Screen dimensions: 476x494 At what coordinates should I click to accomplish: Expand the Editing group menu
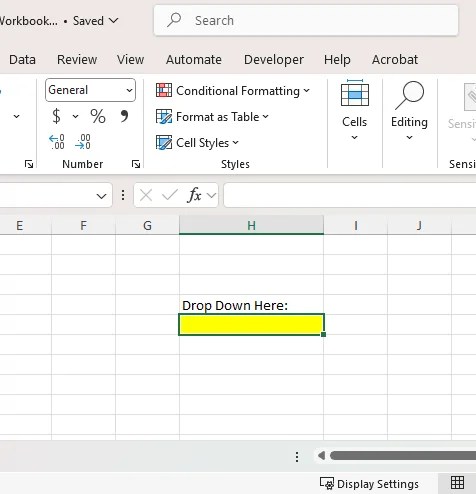(409, 110)
